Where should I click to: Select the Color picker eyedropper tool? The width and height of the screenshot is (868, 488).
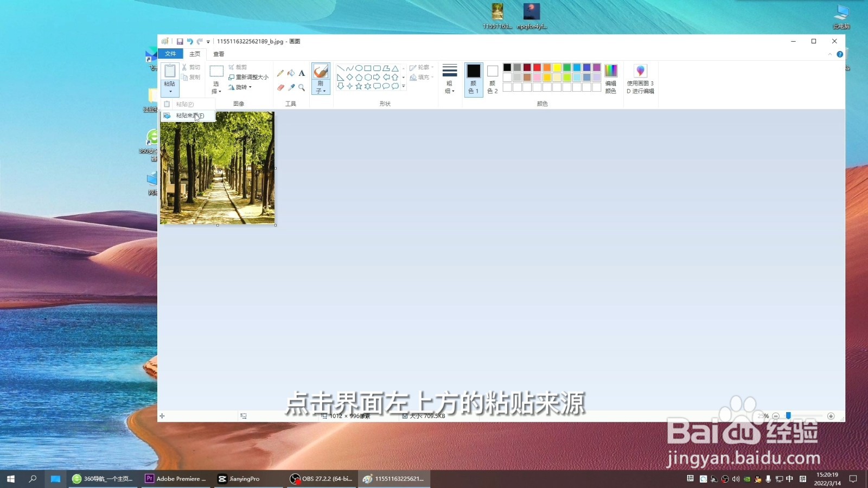[x=291, y=87]
